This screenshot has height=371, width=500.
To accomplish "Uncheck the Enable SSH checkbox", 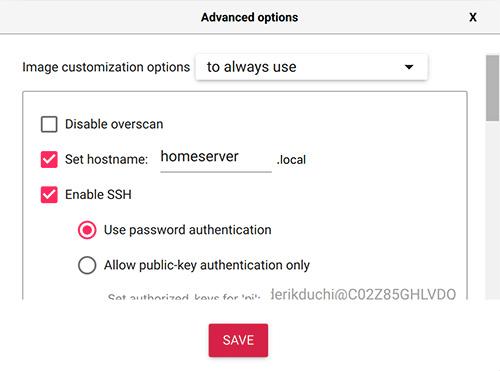I will [x=49, y=195].
